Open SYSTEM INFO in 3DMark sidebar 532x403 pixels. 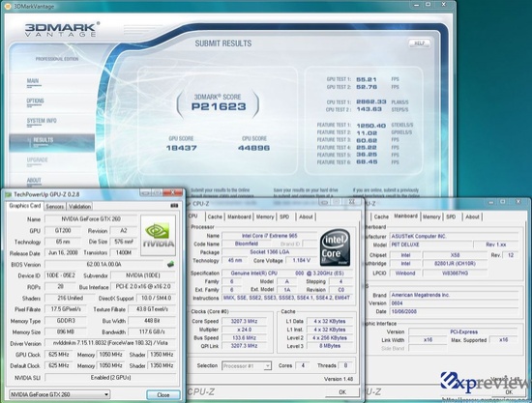pos(42,121)
